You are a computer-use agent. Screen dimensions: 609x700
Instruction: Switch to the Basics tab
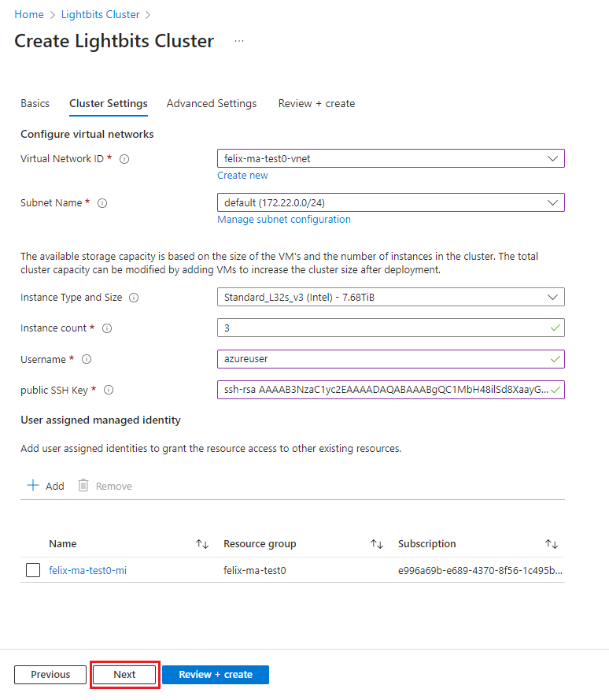coord(35,104)
